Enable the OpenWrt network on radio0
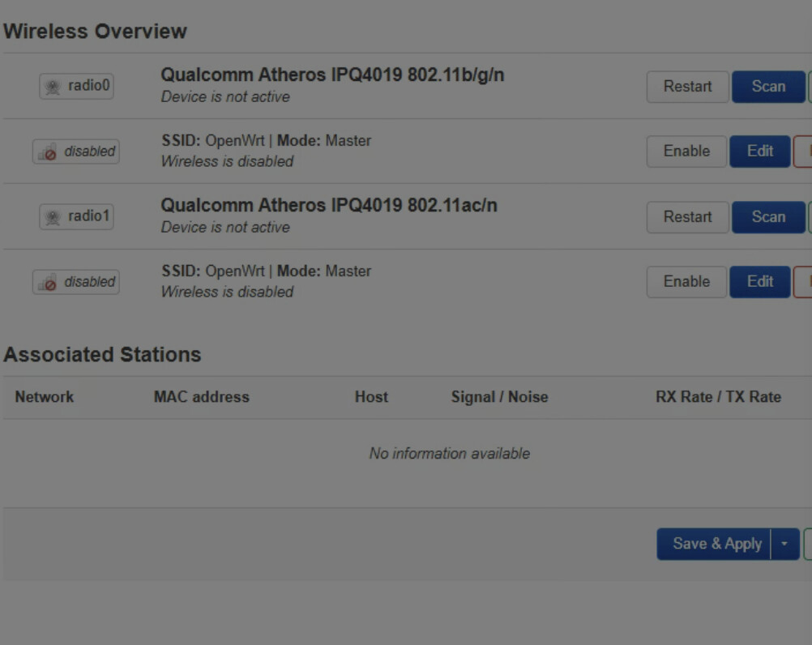Image resolution: width=812 pixels, height=645 pixels. click(686, 152)
